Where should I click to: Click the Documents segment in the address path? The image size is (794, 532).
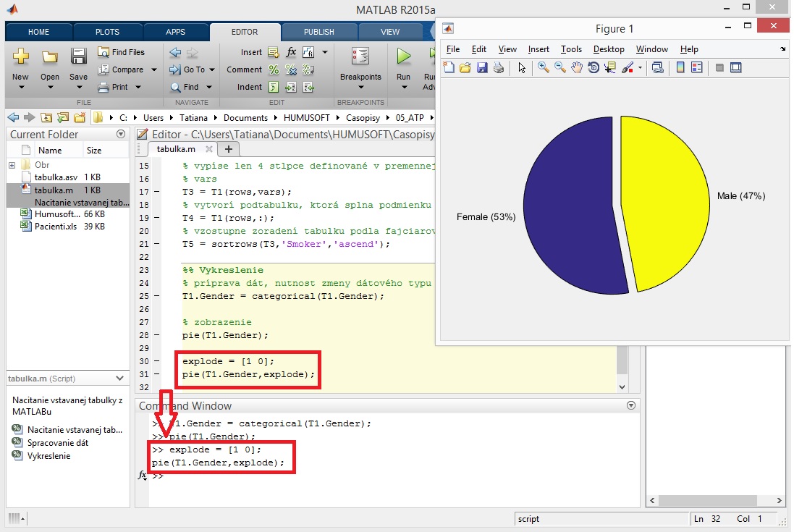click(x=245, y=117)
